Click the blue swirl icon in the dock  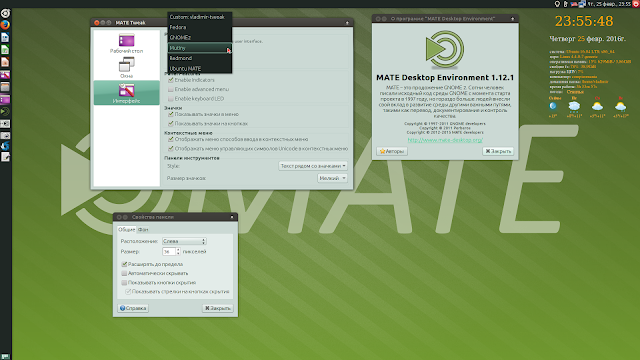click(x=5, y=146)
